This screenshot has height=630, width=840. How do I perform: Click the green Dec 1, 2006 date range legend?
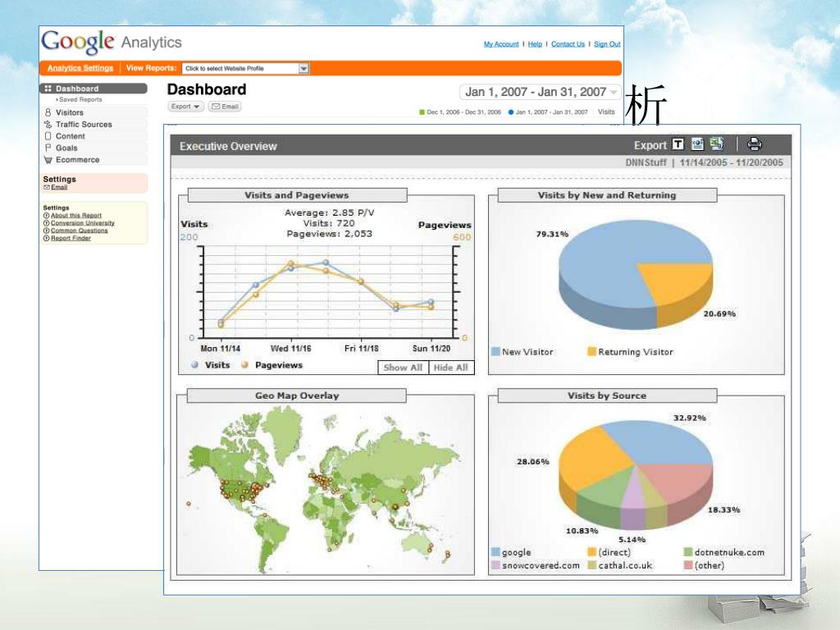[x=460, y=112]
